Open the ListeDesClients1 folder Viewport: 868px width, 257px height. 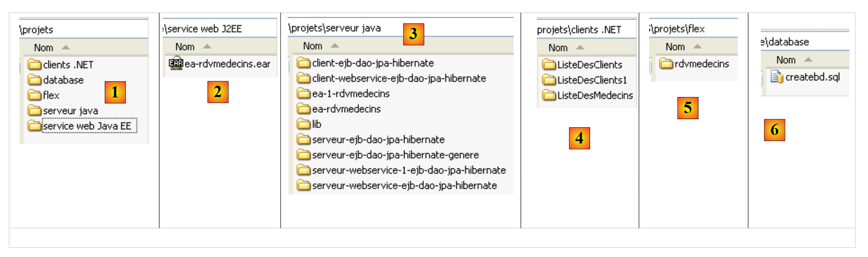coord(592,80)
